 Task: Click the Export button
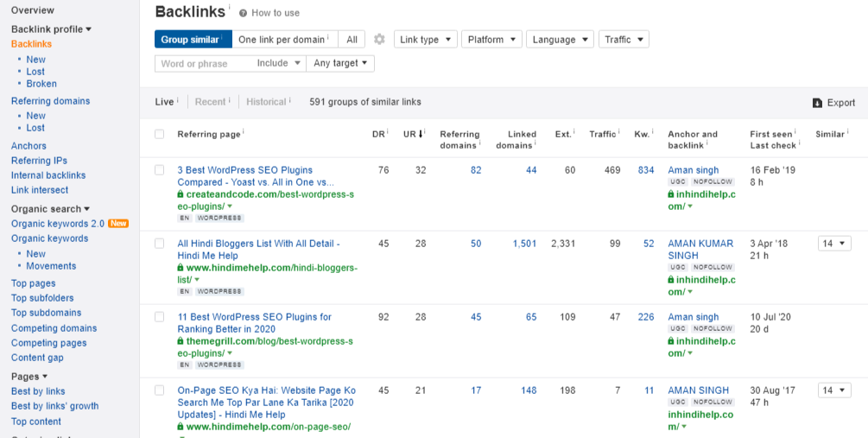pyautogui.click(x=833, y=103)
